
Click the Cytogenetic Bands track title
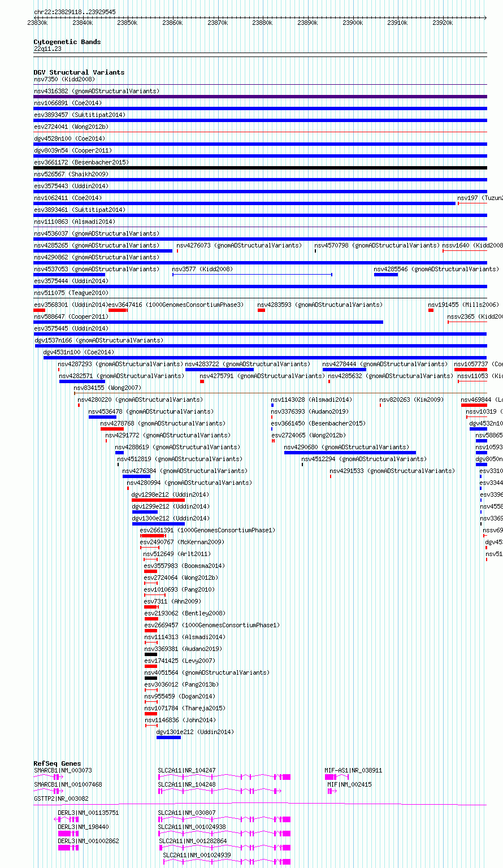click(67, 42)
